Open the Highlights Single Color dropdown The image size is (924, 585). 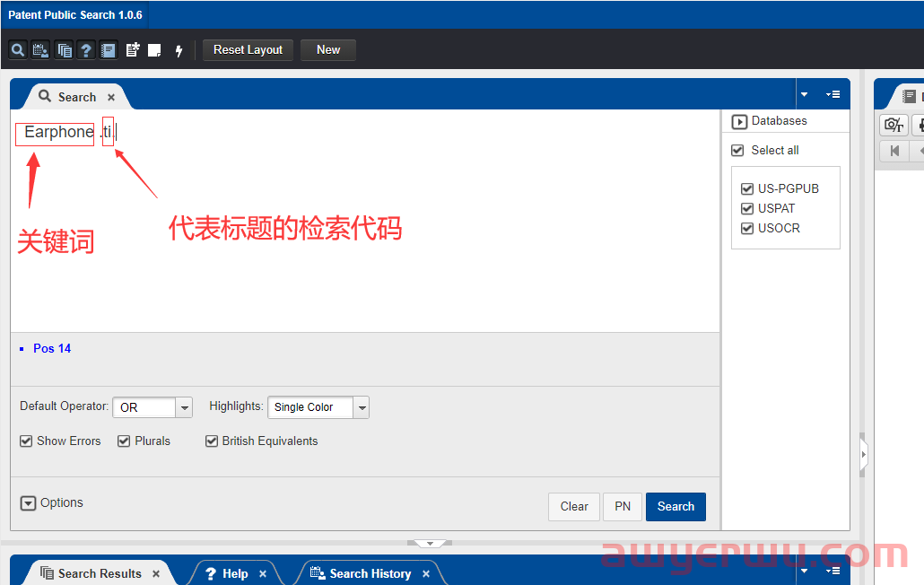362,407
